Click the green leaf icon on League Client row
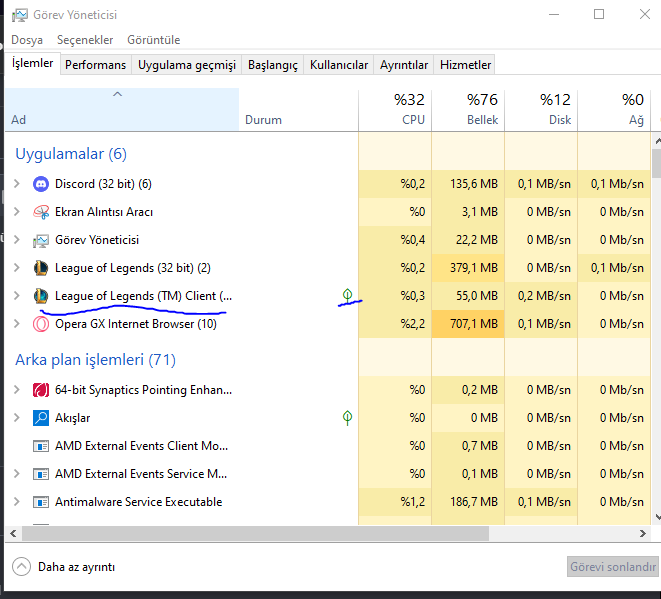Image resolution: width=661 pixels, height=599 pixels. point(347,295)
